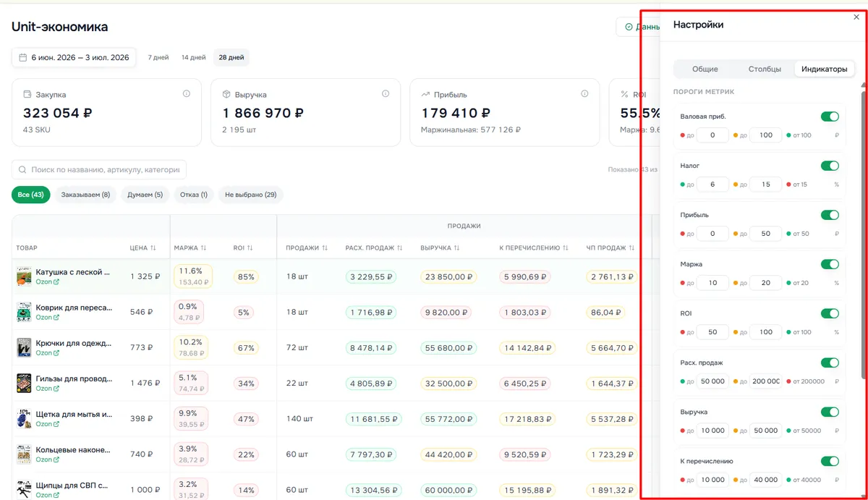Filter products by Заказываем (8)

tap(85, 195)
